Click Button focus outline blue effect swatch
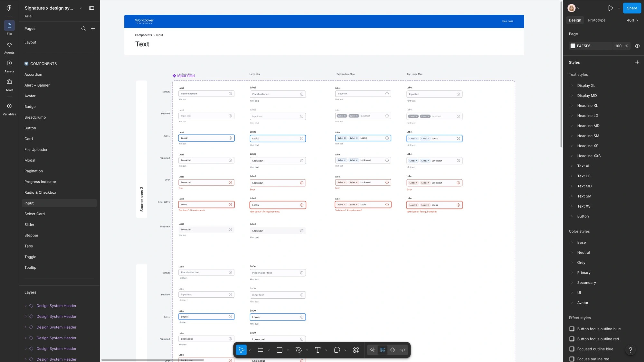 (x=572, y=329)
